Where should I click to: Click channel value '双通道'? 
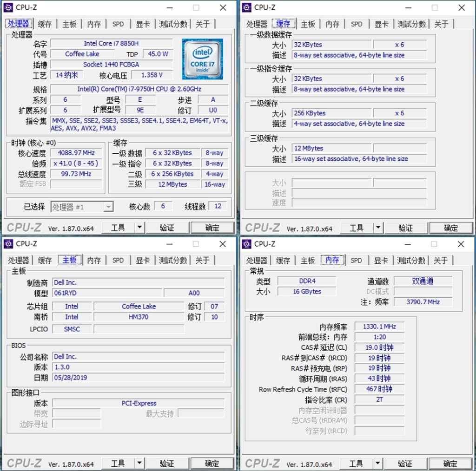(423, 281)
